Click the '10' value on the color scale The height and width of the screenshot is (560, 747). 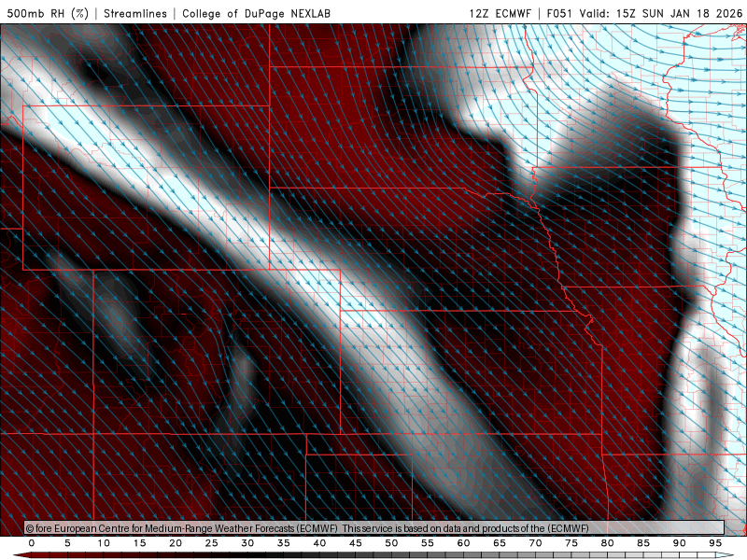[104, 543]
